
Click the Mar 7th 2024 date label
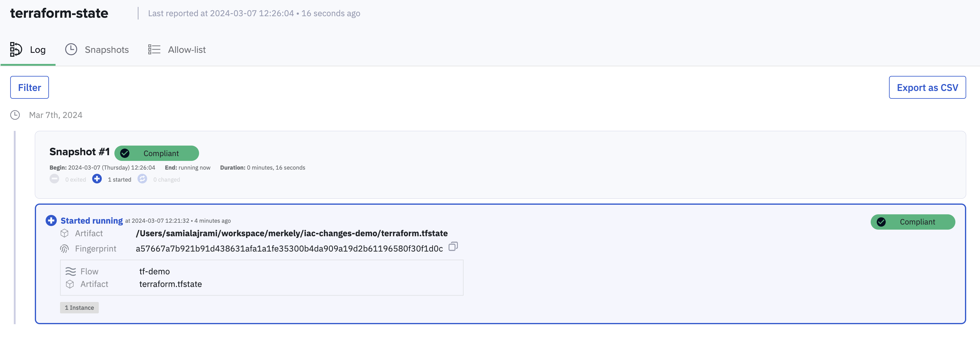click(x=56, y=115)
